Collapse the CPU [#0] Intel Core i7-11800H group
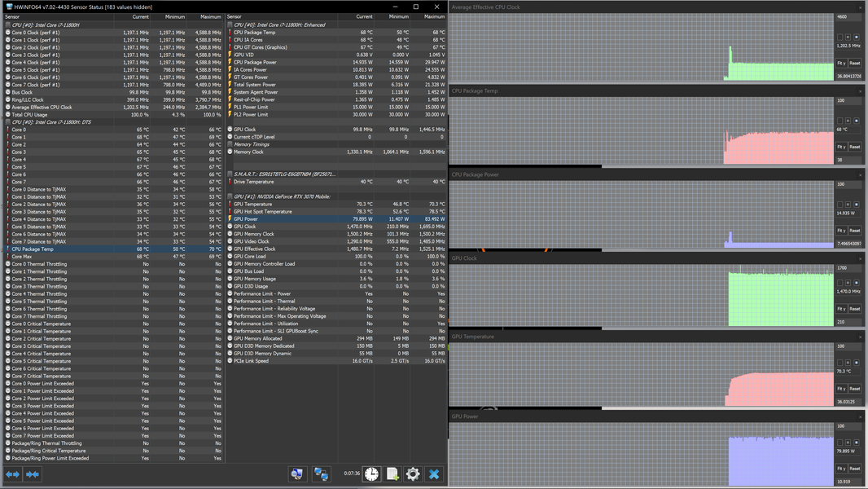 tap(8, 25)
